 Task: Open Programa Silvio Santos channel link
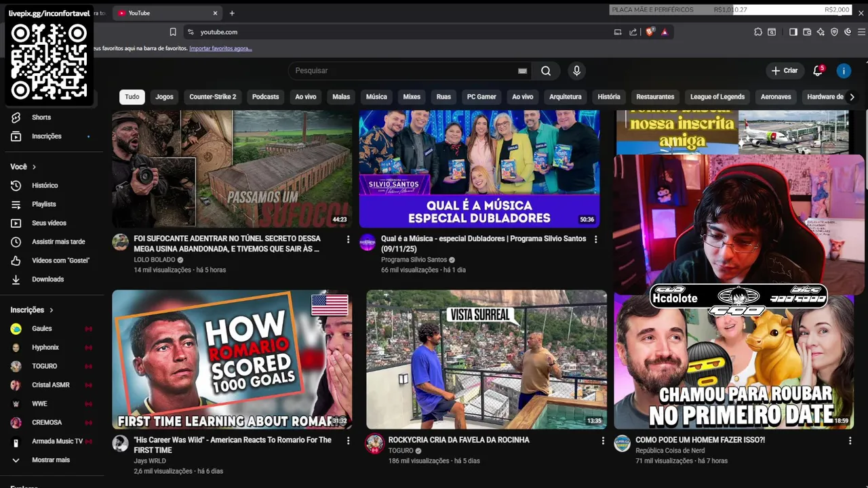[414, 260]
